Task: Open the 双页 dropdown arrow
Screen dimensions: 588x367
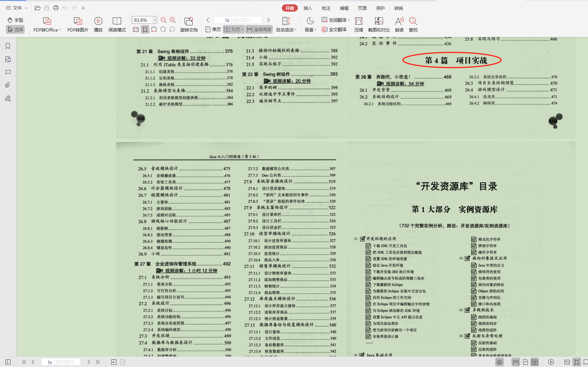Action: pyautogui.click(x=243, y=30)
